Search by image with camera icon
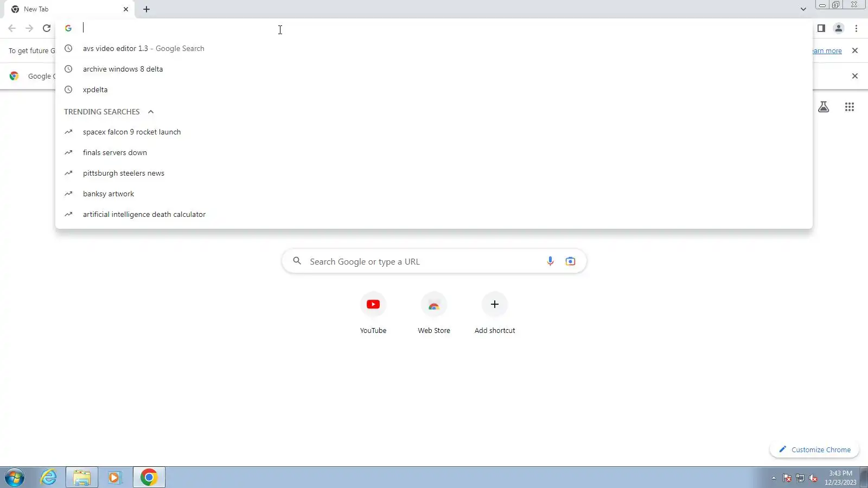The image size is (868, 488). tap(570, 261)
